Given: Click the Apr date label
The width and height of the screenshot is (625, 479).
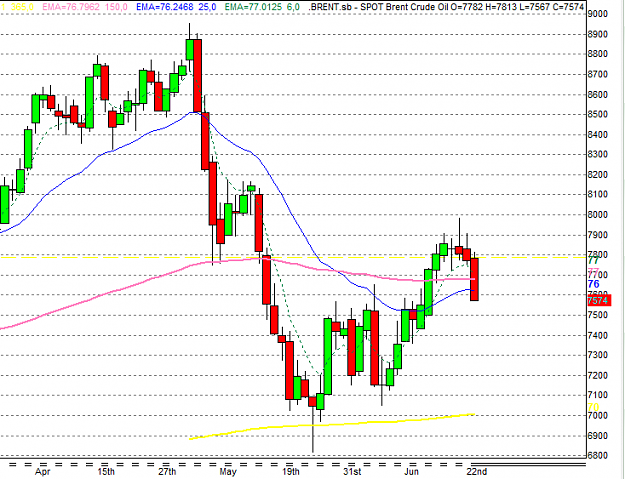Looking at the screenshot, I should pos(42,472).
